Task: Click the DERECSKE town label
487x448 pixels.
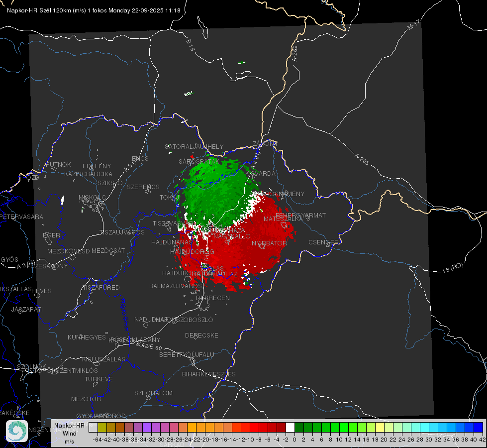Action: [x=201, y=335]
